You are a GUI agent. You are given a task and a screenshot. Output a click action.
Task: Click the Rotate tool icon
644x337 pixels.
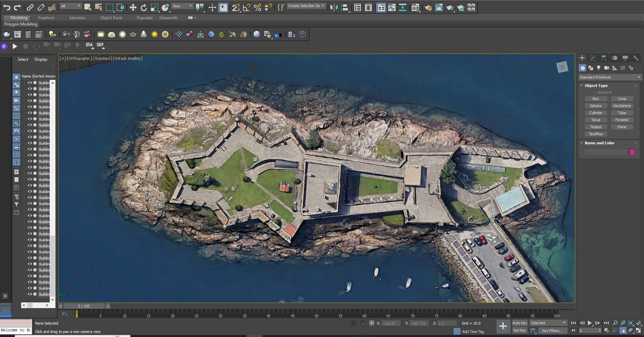[144, 7]
